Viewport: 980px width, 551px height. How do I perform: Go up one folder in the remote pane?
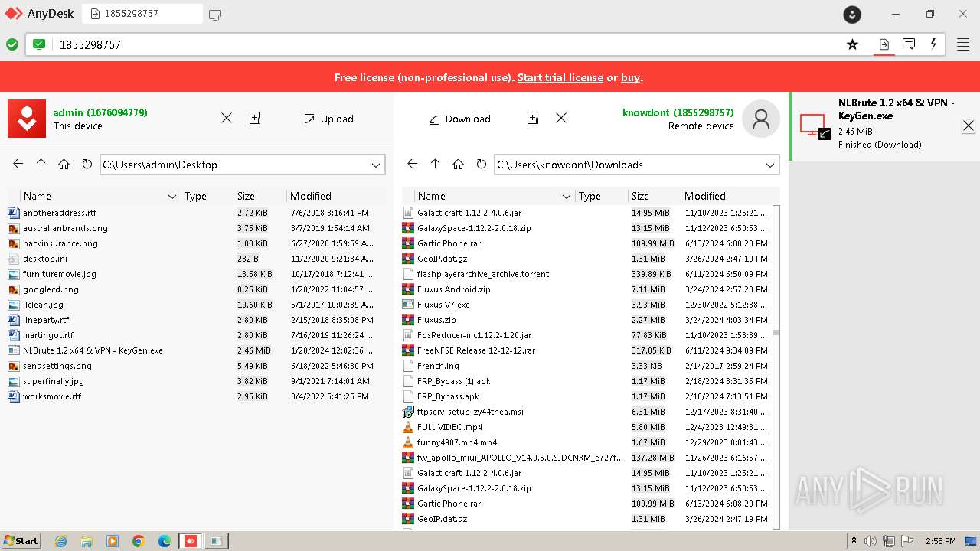tap(436, 164)
